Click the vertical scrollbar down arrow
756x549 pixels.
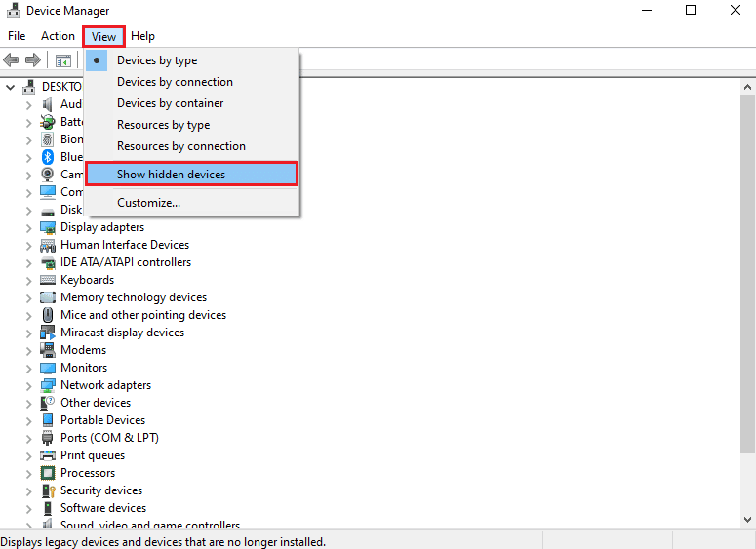(x=747, y=520)
